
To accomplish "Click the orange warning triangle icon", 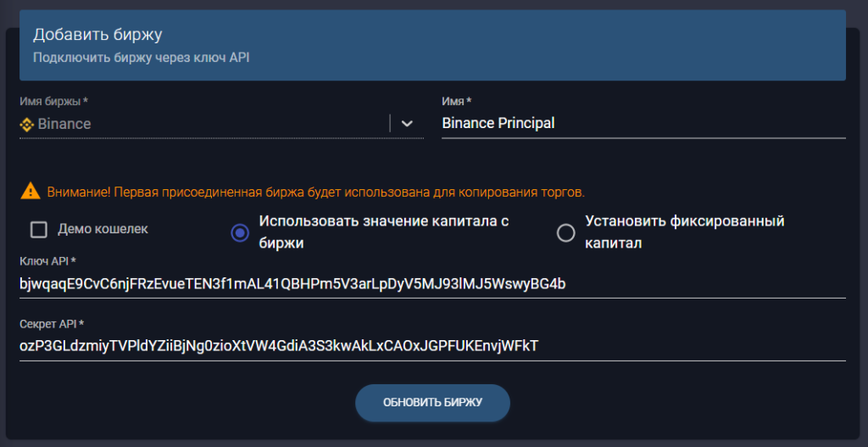I will click(x=31, y=193).
